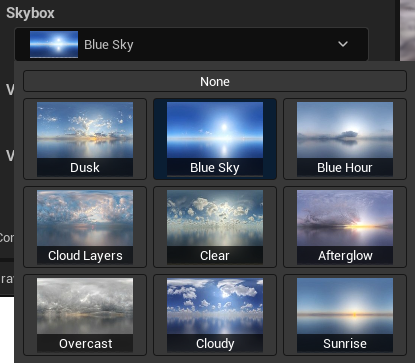This screenshot has height=363, width=415.
Task: Pick the Afterglow skybox
Action: click(x=345, y=227)
